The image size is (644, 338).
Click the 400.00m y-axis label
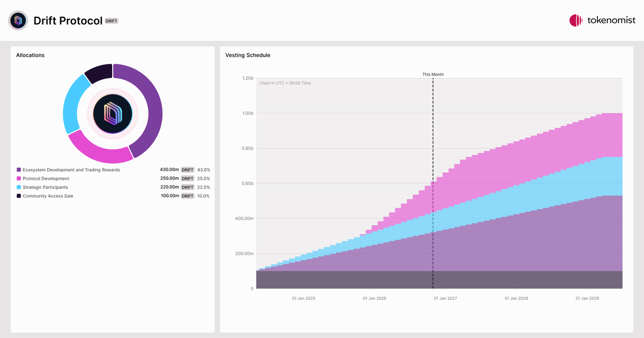click(244, 218)
